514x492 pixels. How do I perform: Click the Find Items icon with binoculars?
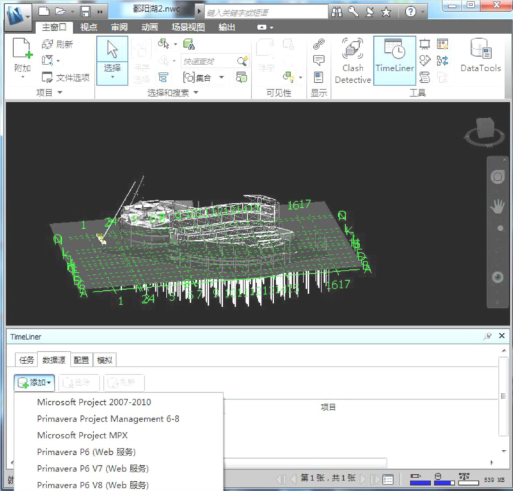[189, 44]
